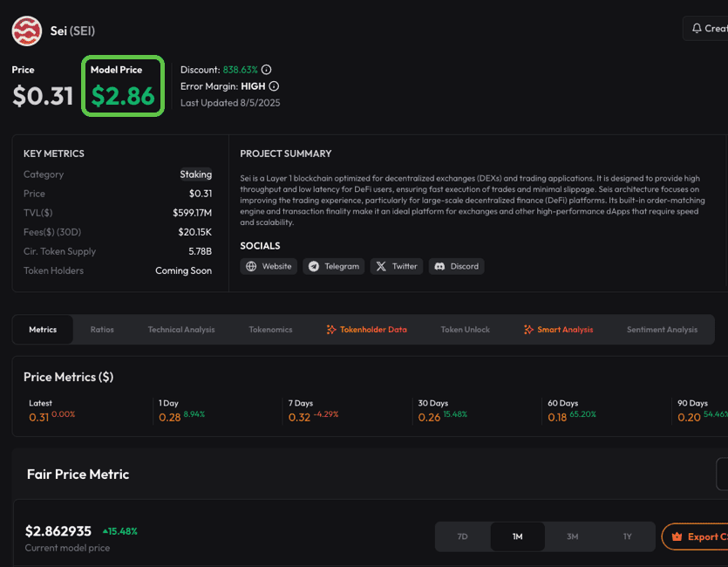728x567 pixels.
Task: Click the info icon next to Discount
Action: pos(267,70)
